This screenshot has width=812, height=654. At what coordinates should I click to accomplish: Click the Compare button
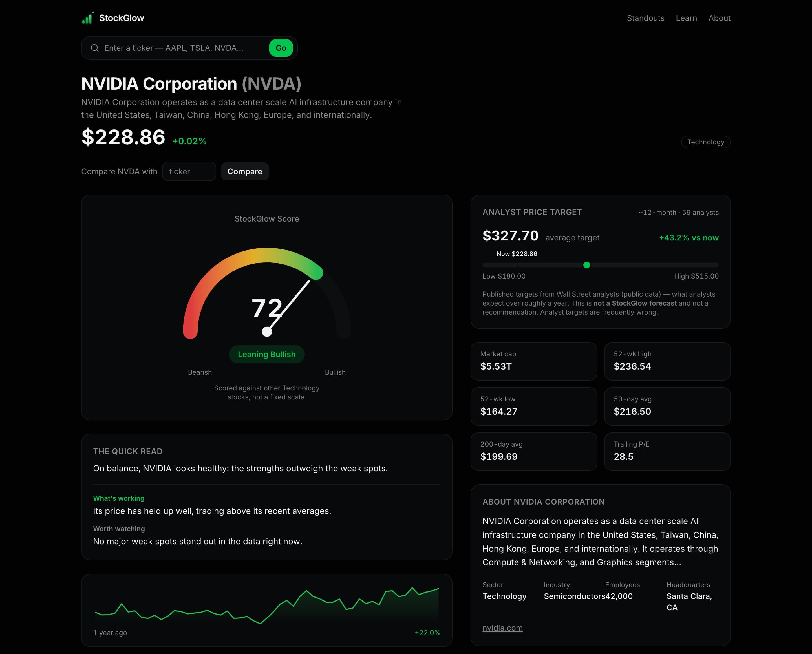[x=245, y=171]
